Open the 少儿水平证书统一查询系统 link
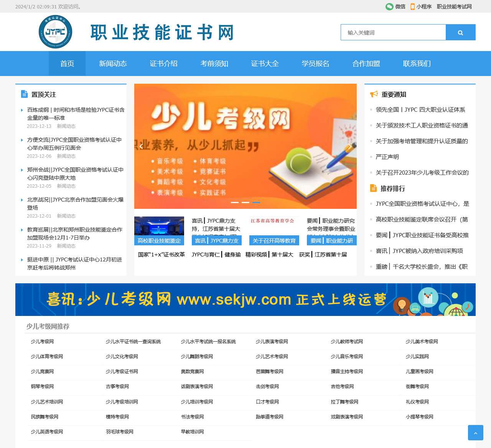491x448 pixels. pyautogui.click(x=133, y=341)
